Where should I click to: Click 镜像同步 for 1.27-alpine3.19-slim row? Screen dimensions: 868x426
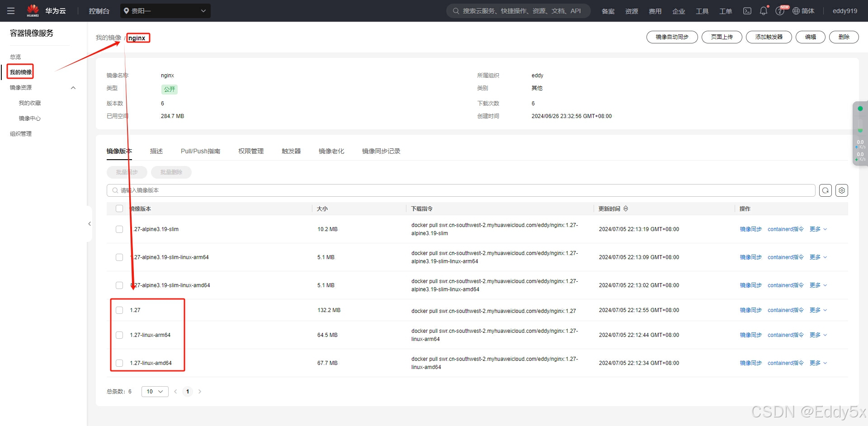(x=750, y=229)
